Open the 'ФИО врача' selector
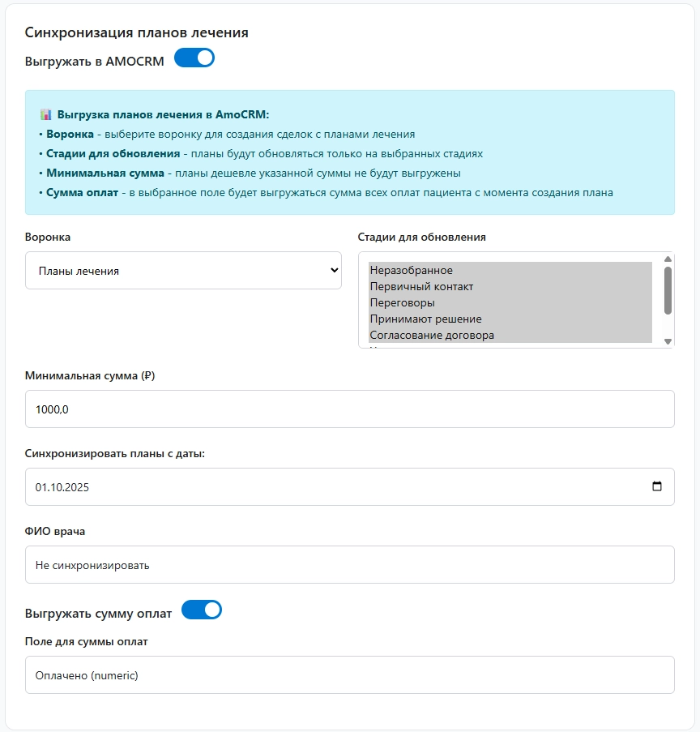This screenshot has width=700, height=732. click(x=348, y=563)
